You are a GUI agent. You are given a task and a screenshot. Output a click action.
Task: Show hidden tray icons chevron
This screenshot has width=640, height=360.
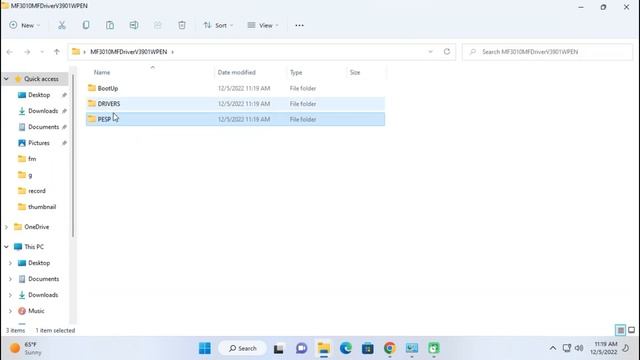pos(553,348)
